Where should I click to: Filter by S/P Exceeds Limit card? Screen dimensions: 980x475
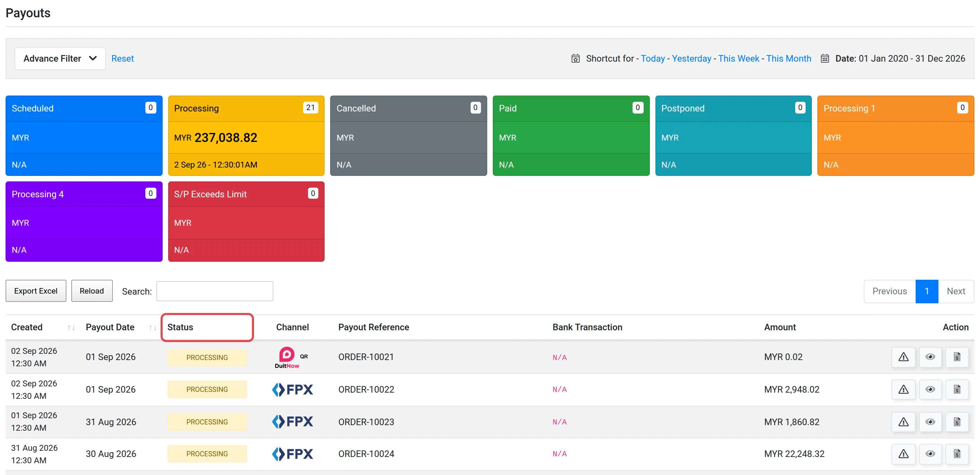pyautogui.click(x=246, y=222)
